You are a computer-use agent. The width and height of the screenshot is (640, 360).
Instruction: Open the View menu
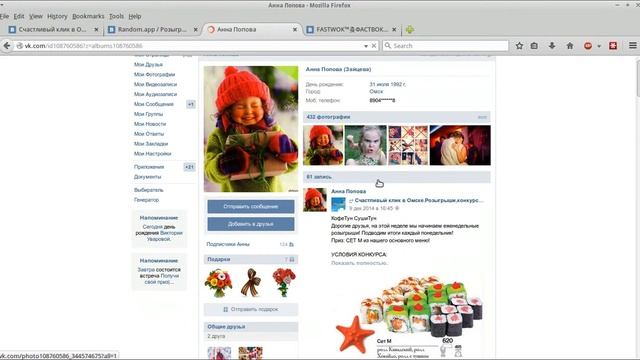tap(36, 16)
